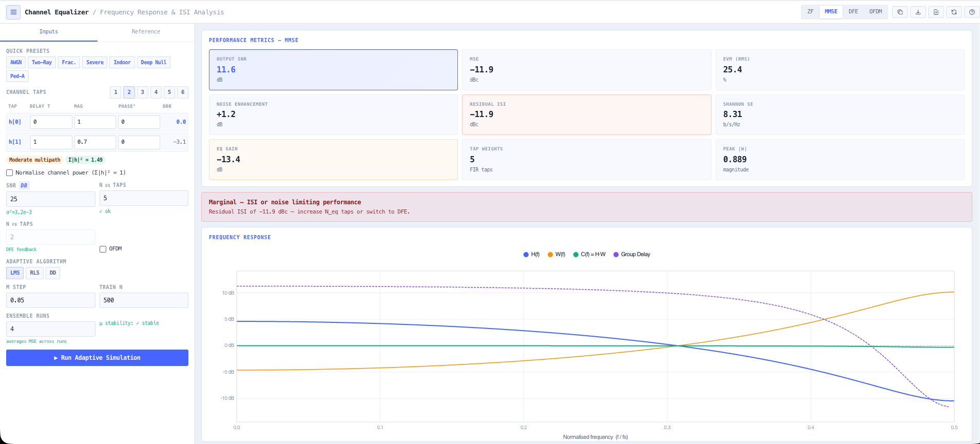Apply the Ped-A quick preset

[17, 76]
